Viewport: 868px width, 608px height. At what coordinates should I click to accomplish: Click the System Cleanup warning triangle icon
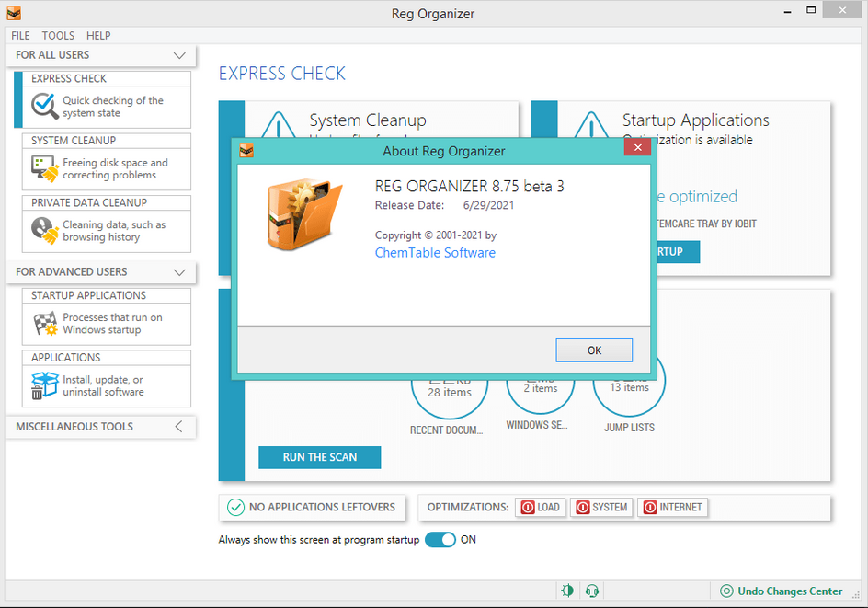point(279,125)
